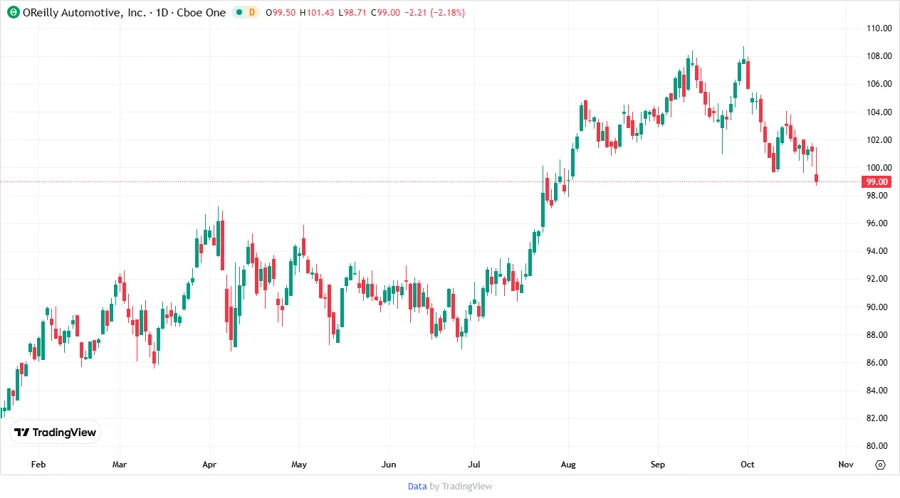Click the May label on time axis
Viewport: 900px width, 498px height.
[x=299, y=464]
